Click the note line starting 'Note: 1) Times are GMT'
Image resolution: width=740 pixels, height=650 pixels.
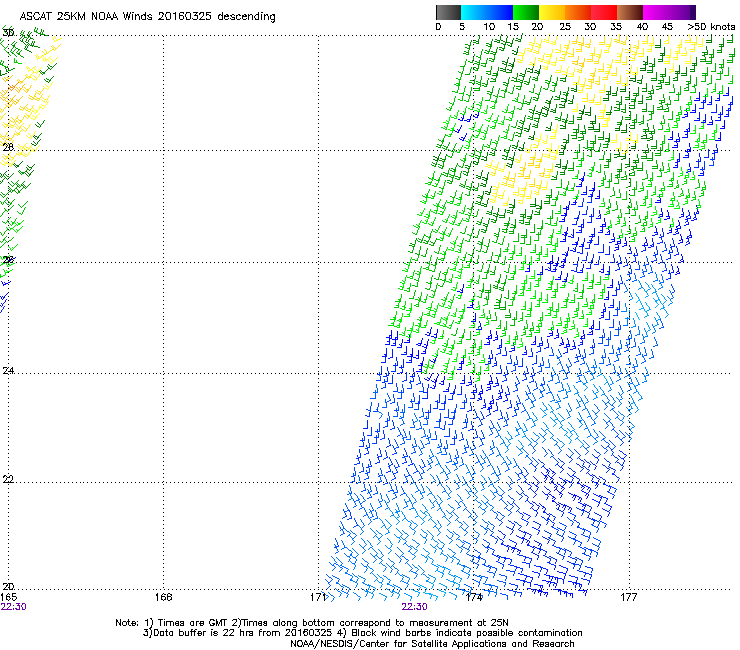(x=312, y=623)
